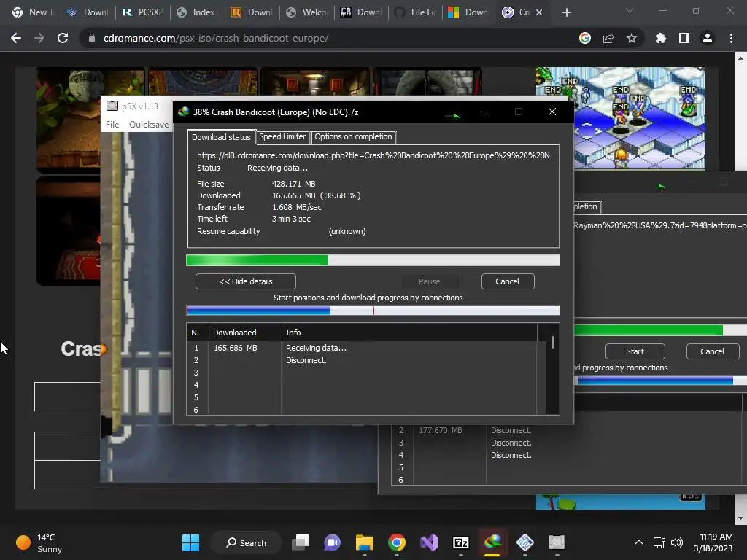This screenshot has height=560, width=747.
Task: Select the New Tab browser tab
Action: [34, 12]
